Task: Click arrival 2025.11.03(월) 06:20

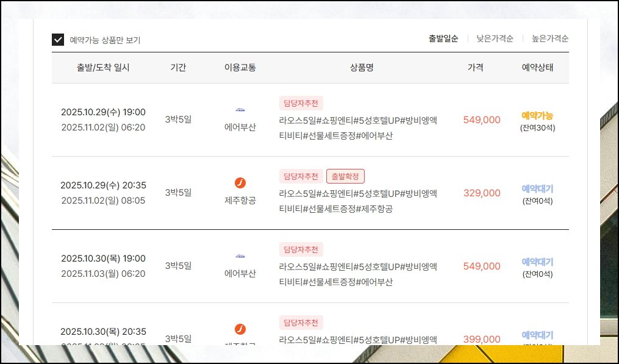Action: 103,274
